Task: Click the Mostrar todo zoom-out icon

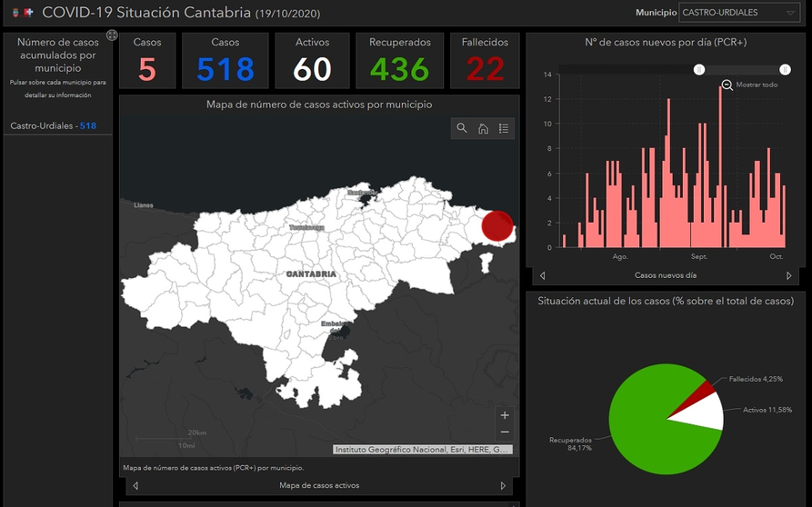Action: 727,84
